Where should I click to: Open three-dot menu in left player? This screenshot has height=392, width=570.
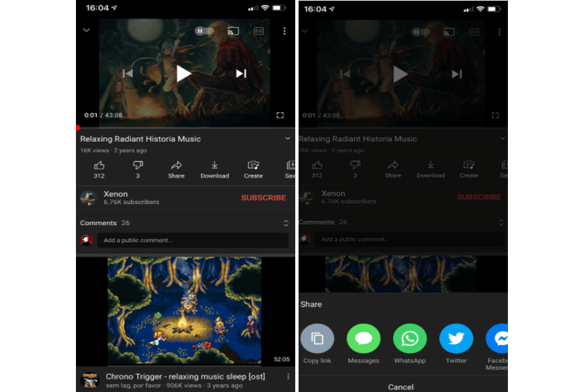[x=284, y=31]
